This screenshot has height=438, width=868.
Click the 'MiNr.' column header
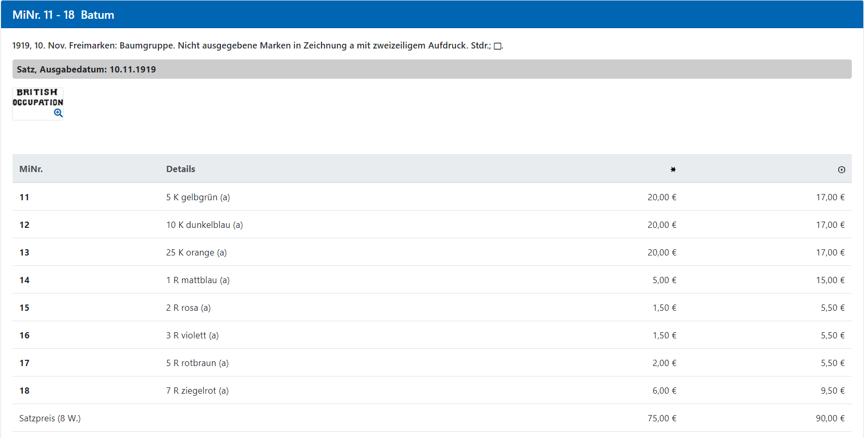pyautogui.click(x=31, y=169)
